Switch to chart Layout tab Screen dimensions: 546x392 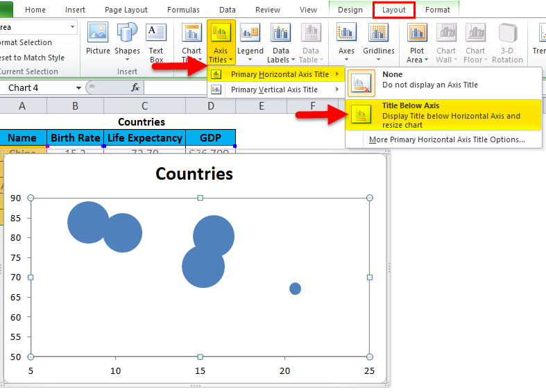coord(394,10)
